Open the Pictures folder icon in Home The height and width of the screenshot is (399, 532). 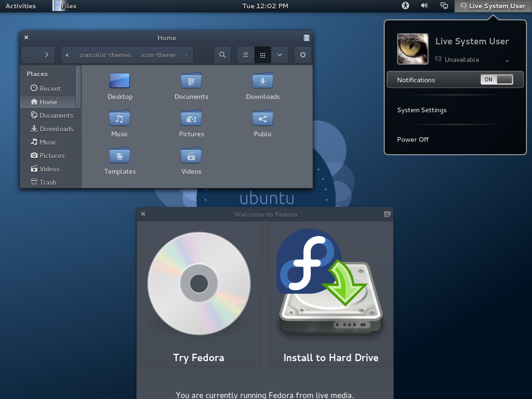tap(191, 118)
